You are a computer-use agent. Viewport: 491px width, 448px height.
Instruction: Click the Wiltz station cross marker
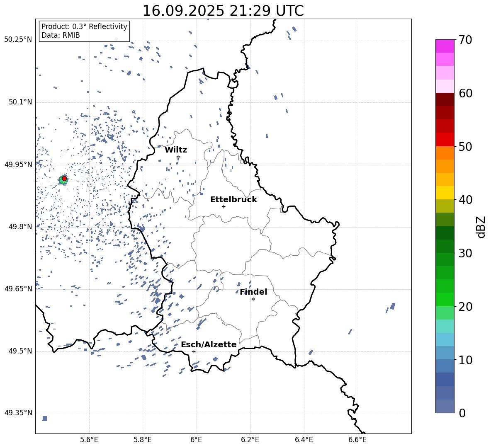[178, 157]
